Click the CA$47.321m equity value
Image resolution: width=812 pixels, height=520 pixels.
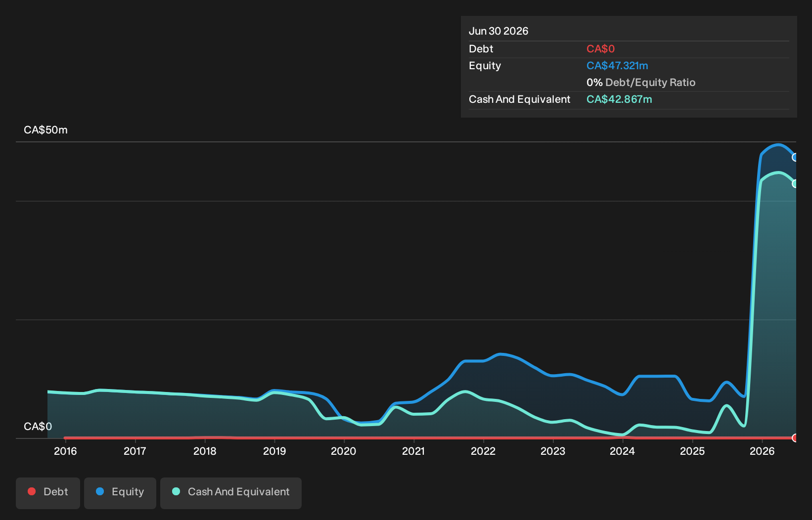(x=617, y=66)
